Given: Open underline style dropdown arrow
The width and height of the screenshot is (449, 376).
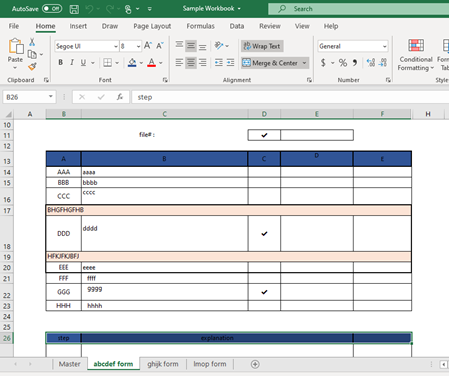Looking at the screenshot, I should coord(93,63).
